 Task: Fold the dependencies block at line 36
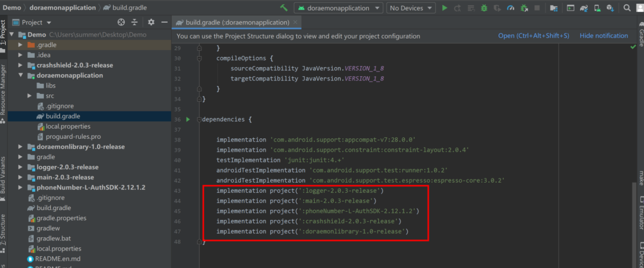199,119
